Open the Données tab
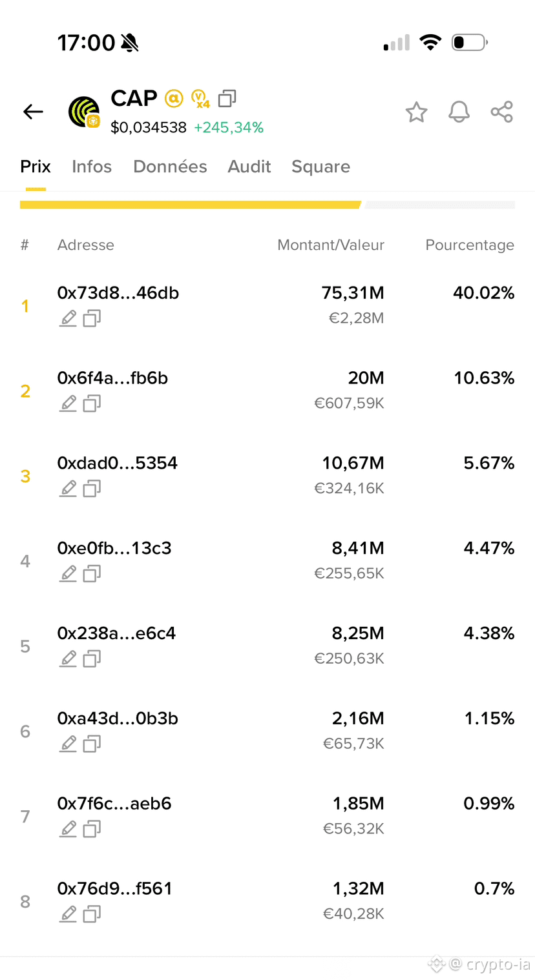The height and width of the screenshot is (980, 535). [170, 167]
